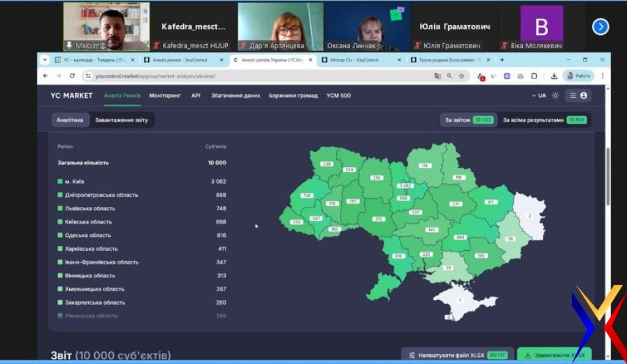
Task: Switch to the 'За звітом' results view
Action: (x=467, y=120)
